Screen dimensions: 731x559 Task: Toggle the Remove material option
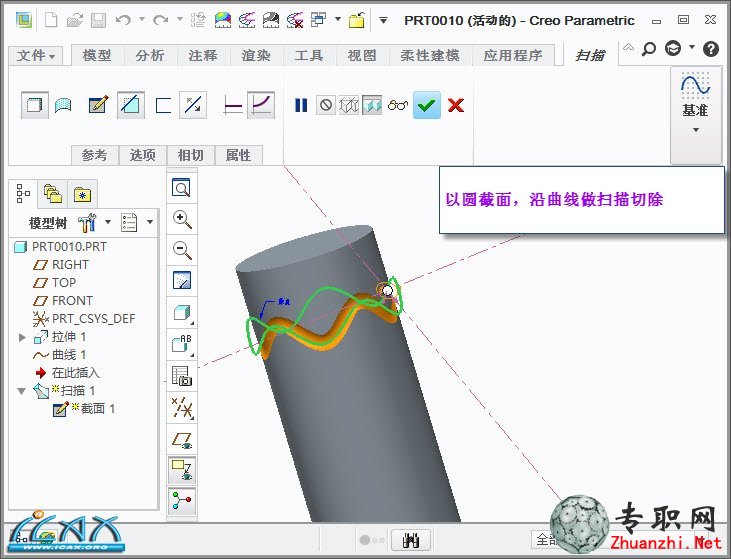pyautogui.click(x=131, y=105)
